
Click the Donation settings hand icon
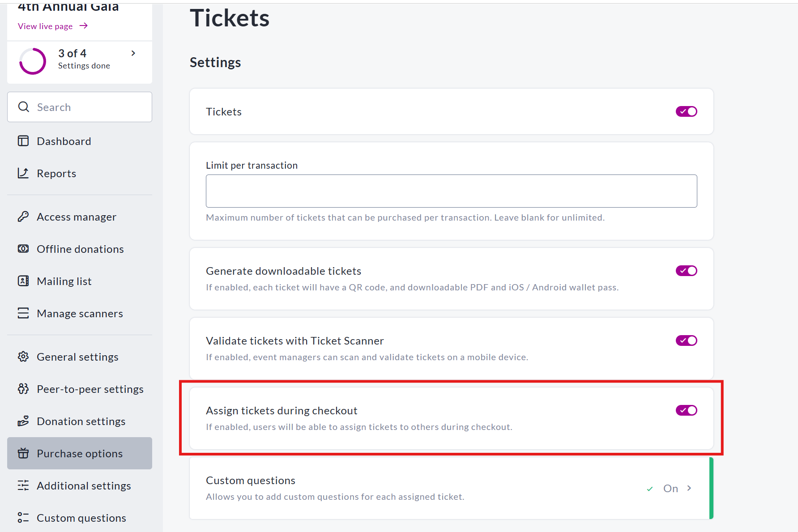coord(23,421)
